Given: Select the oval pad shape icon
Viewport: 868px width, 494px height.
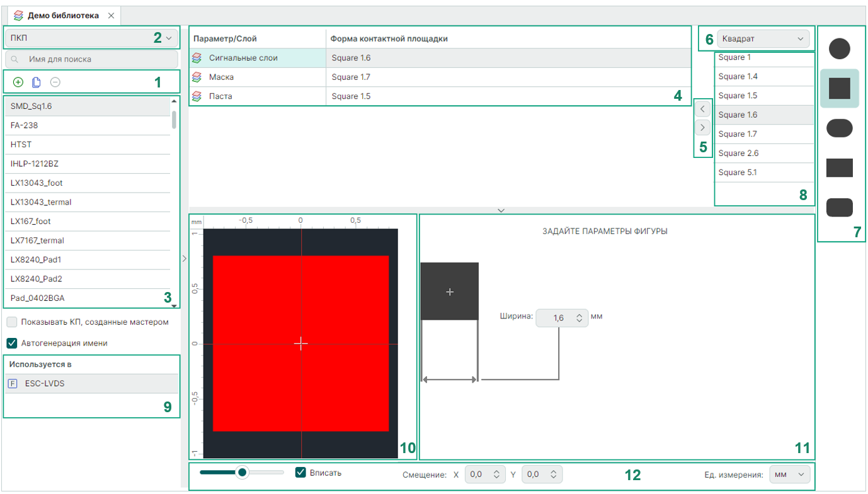Looking at the screenshot, I should pyautogui.click(x=839, y=128).
